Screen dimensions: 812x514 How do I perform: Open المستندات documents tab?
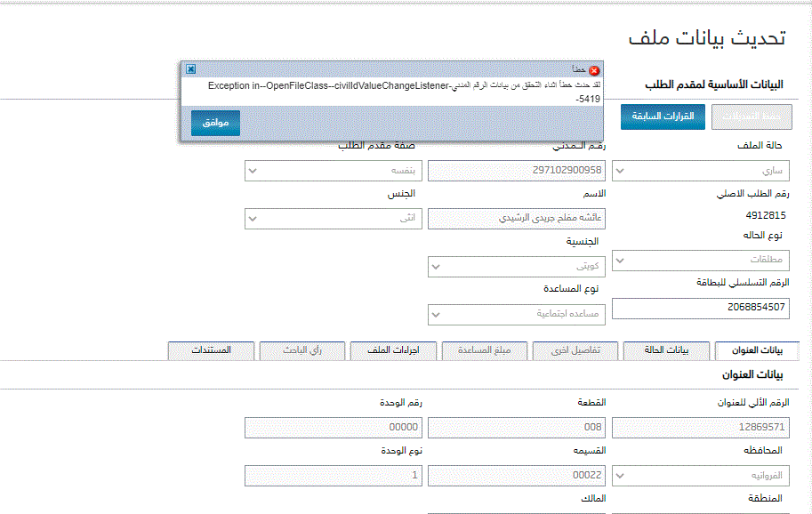point(211,350)
